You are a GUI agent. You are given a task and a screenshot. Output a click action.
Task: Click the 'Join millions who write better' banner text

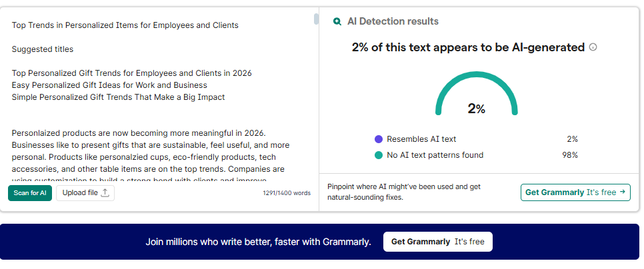pyautogui.click(x=258, y=242)
